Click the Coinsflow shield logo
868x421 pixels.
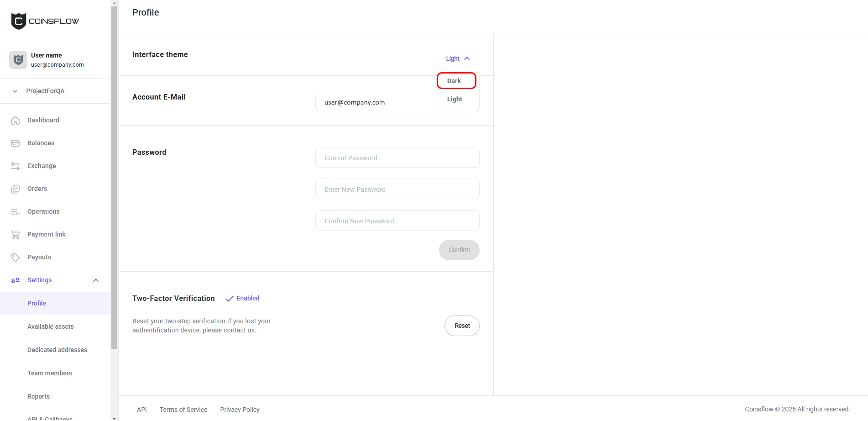coord(19,21)
